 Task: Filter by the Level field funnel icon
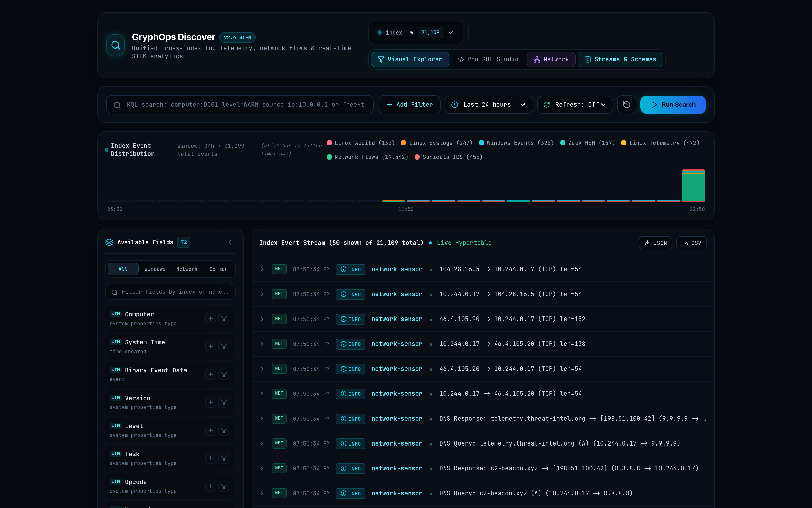pyautogui.click(x=224, y=430)
